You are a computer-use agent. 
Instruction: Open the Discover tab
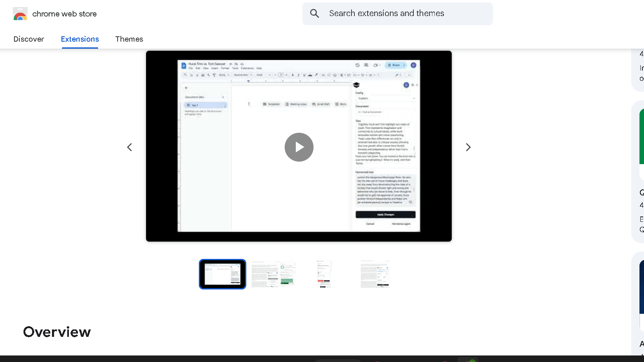[x=28, y=39]
